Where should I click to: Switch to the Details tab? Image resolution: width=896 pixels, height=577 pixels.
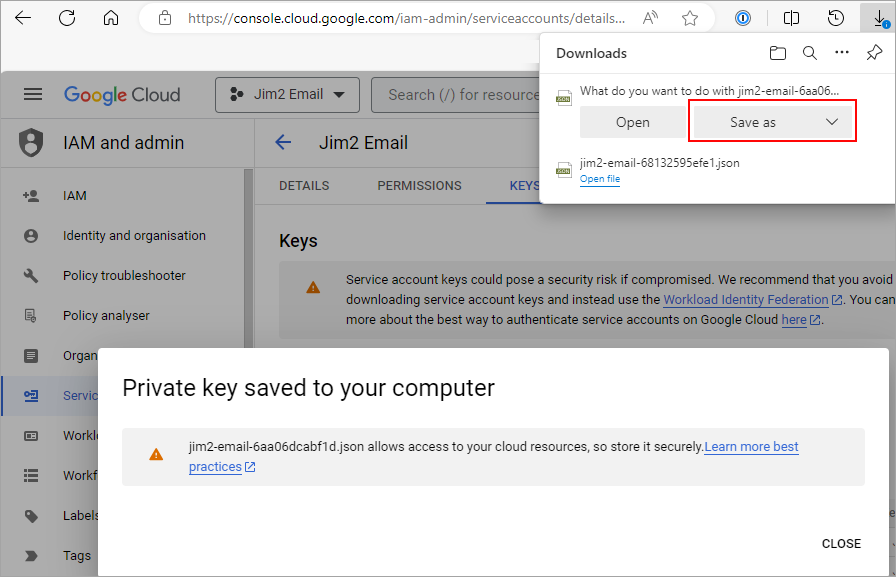(x=304, y=186)
